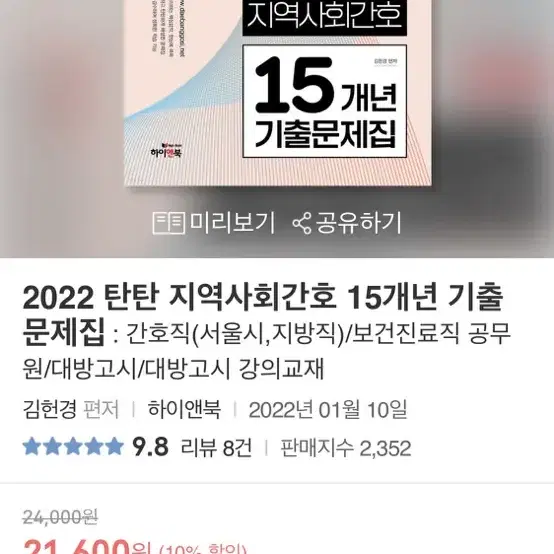This screenshot has width=554, height=554.
Task: Click 판매지수 2,352 sales index
Action: click(346, 448)
